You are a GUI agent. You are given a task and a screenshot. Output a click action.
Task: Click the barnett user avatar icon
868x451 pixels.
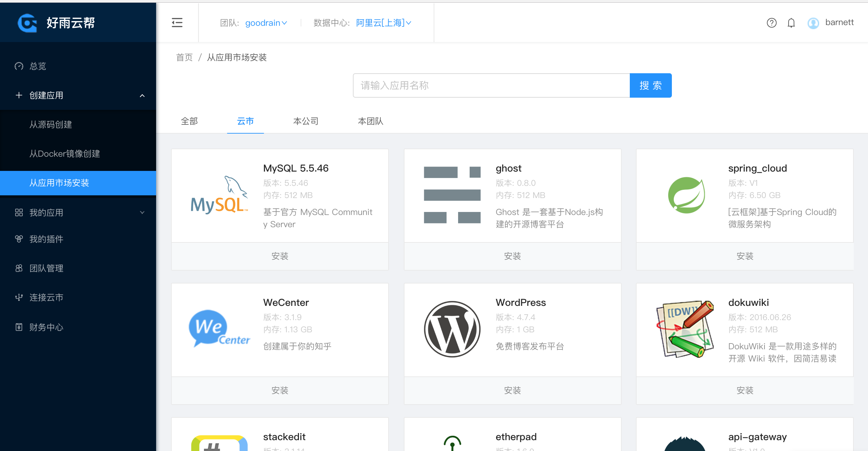pyautogui.click(x=813, y=23)
